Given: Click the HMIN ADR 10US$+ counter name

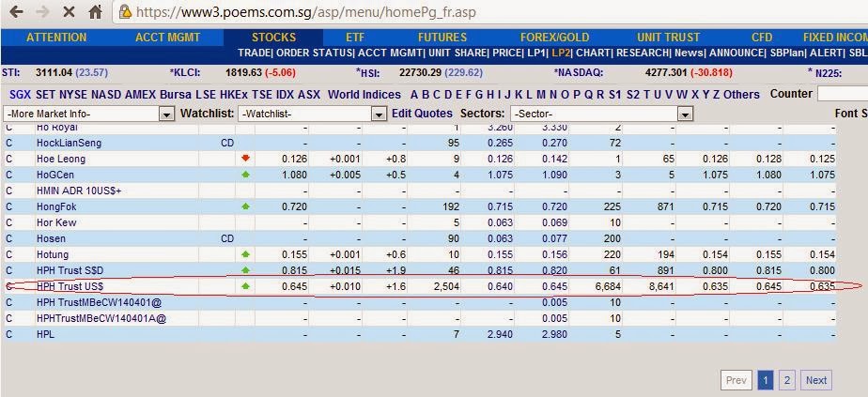Looking at the screenshot, I should click(x=79, y=191).
